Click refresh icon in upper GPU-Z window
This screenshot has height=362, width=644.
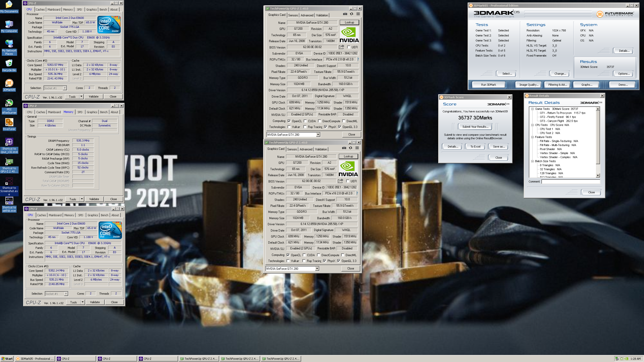coord(351,14)
